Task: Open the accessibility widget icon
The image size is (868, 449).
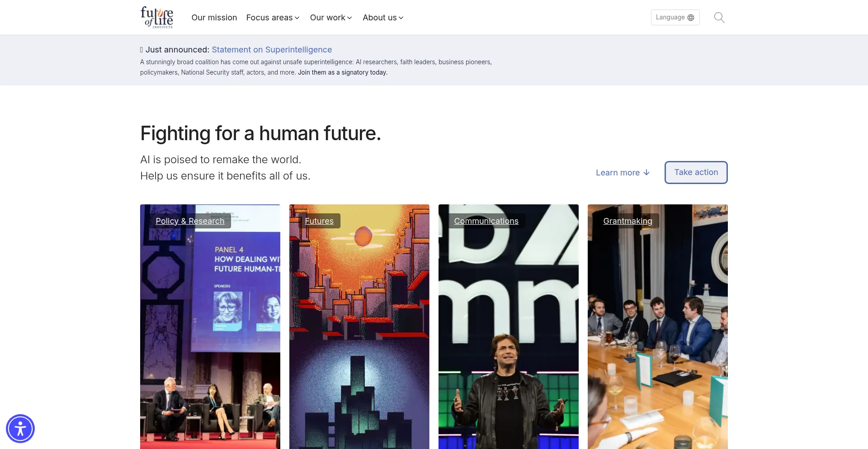Action: [20, 428]
